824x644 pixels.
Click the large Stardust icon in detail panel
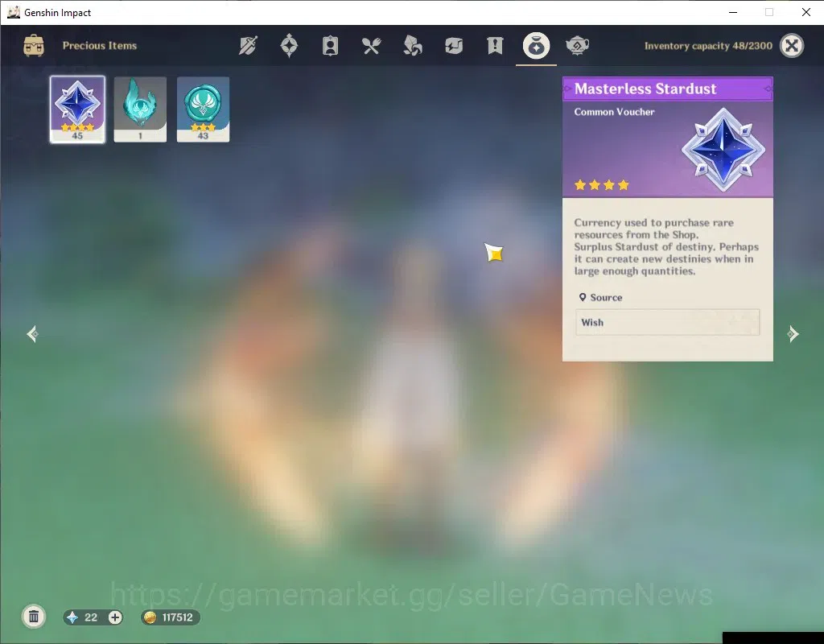pyautogui.click(x=723, y=149)
